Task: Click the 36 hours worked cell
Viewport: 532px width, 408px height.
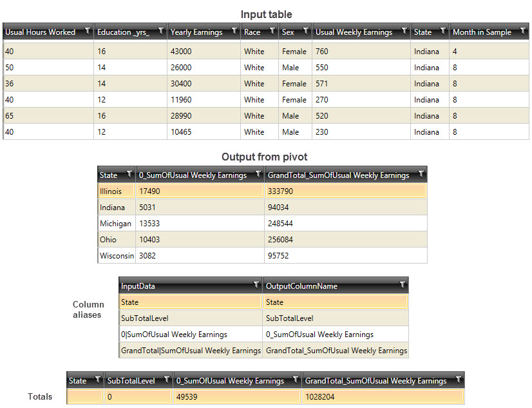Action: 48,84
